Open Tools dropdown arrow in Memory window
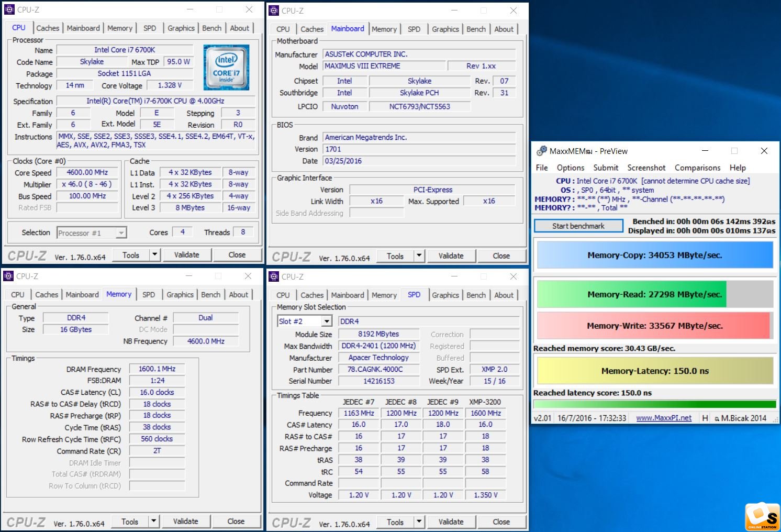Screen dimensions: 781x532 tap(153, 521)
